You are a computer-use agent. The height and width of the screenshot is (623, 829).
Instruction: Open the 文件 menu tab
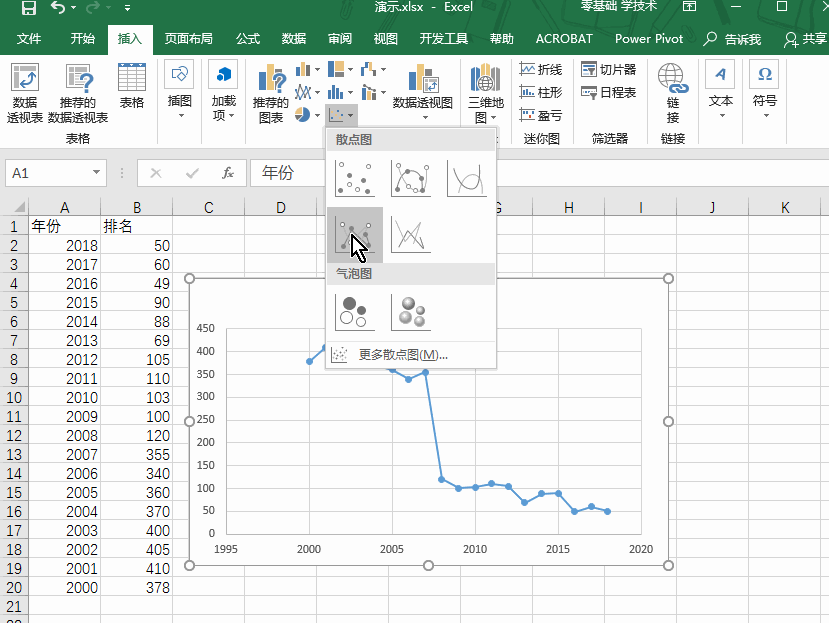tap(29, 39)
